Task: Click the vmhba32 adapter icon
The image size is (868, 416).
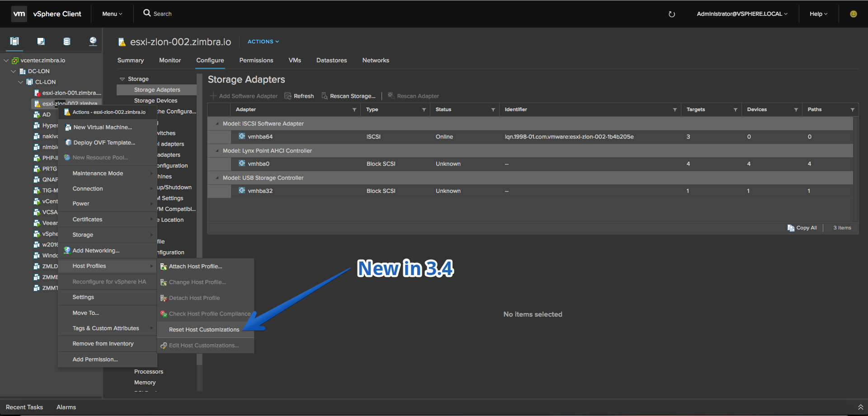Action: (x=242, y=191)
